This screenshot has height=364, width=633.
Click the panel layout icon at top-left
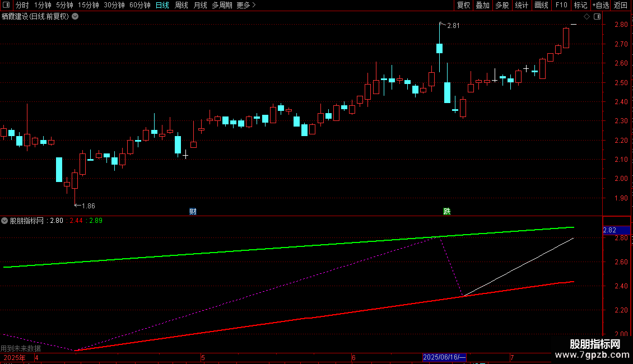[x=6, y=5]
